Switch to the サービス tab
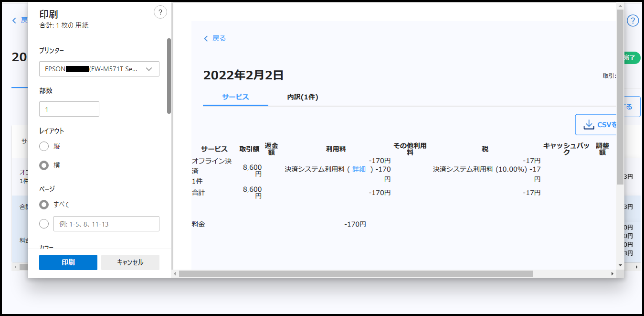Image resolution: width=644 pixels, height=316 pixels. click(235, 97)
